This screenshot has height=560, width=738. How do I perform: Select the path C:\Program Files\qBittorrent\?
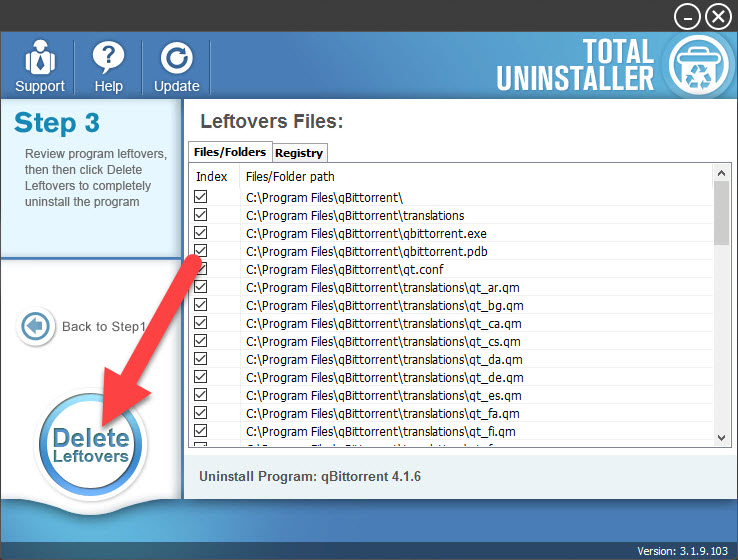click(x=324, y=198)
